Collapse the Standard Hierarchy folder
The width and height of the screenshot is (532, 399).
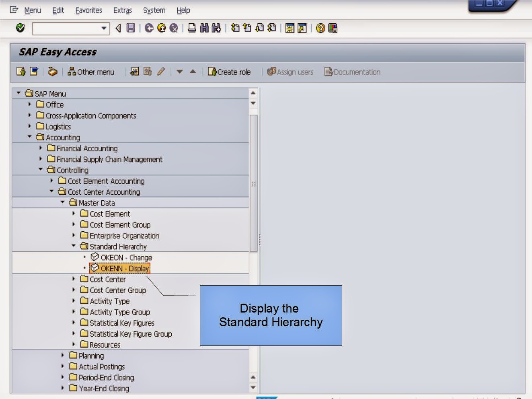[x=74, y=246]
